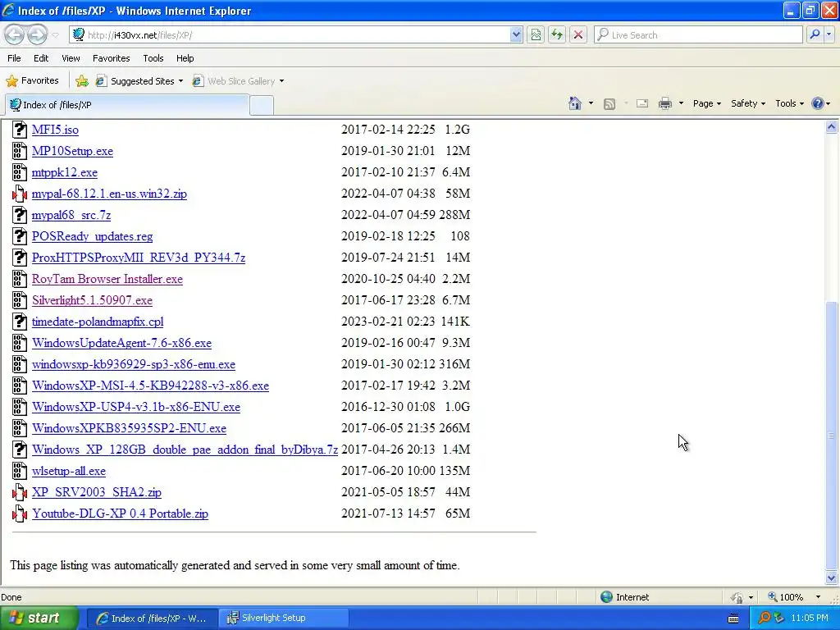Image resolution: width=840 pixels, height=630 pixels.
Task: Open ProxHTTPSProxyMII_REV3d_PY344.7z link
Action: 138,258
